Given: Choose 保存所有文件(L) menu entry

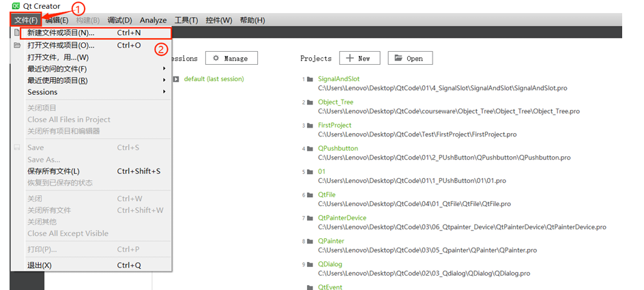Looking at the screenshot, I should tap(91, 171).
